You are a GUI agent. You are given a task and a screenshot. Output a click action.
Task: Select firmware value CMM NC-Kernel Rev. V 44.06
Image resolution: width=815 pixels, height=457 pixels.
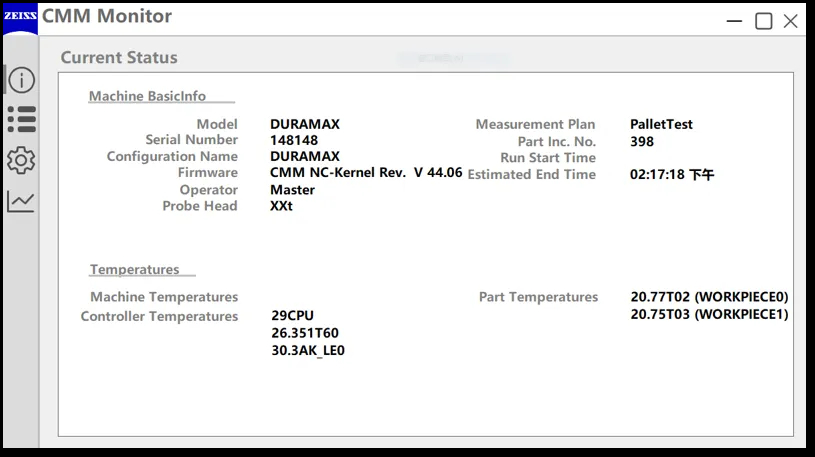point(366,173)
